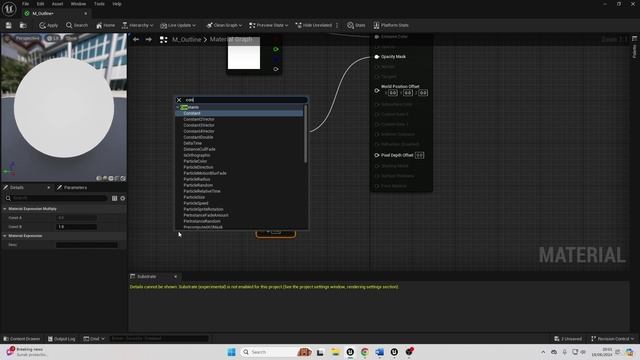Image resolution: width=640 pixels, height=360 pixels.
Task: Open the Help menu
Action: [117, 4]
